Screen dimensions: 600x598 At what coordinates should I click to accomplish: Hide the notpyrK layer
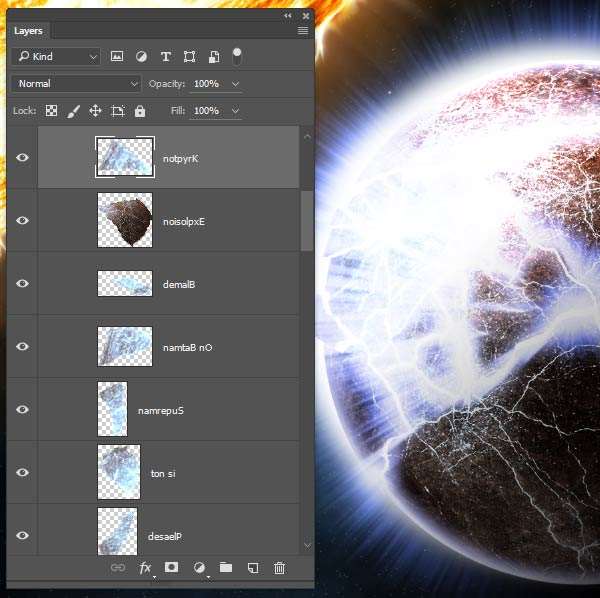[22, 158]
